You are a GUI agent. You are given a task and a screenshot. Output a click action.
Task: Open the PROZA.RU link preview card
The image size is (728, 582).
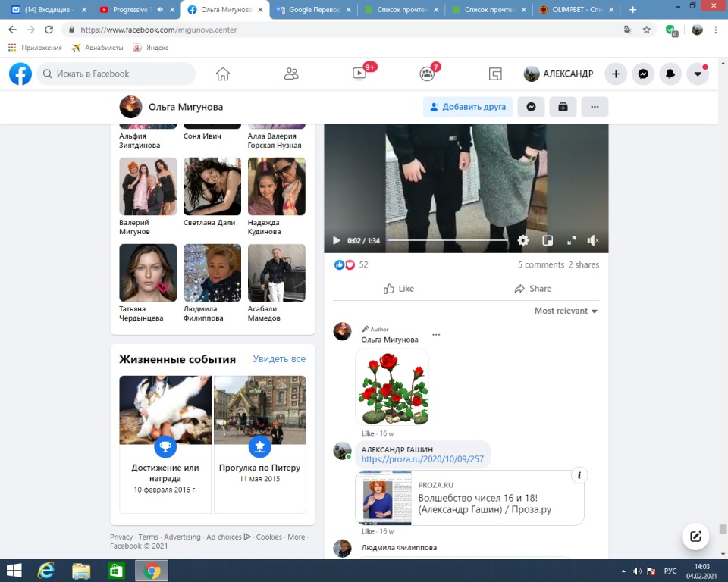point(469,498)
